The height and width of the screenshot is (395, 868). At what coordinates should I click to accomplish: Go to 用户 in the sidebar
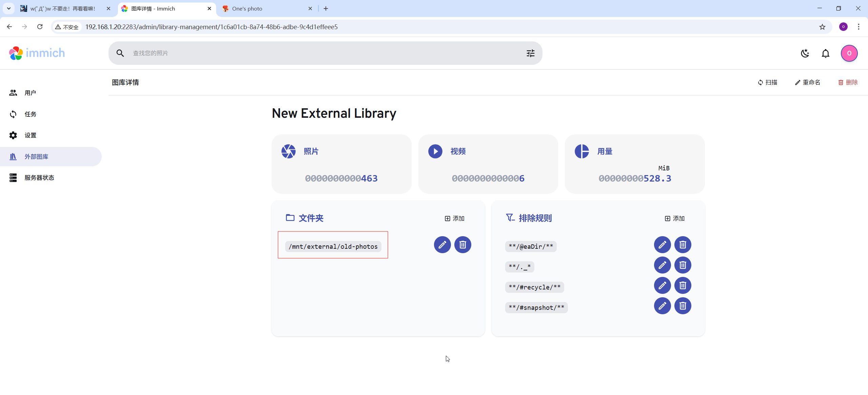30,93
